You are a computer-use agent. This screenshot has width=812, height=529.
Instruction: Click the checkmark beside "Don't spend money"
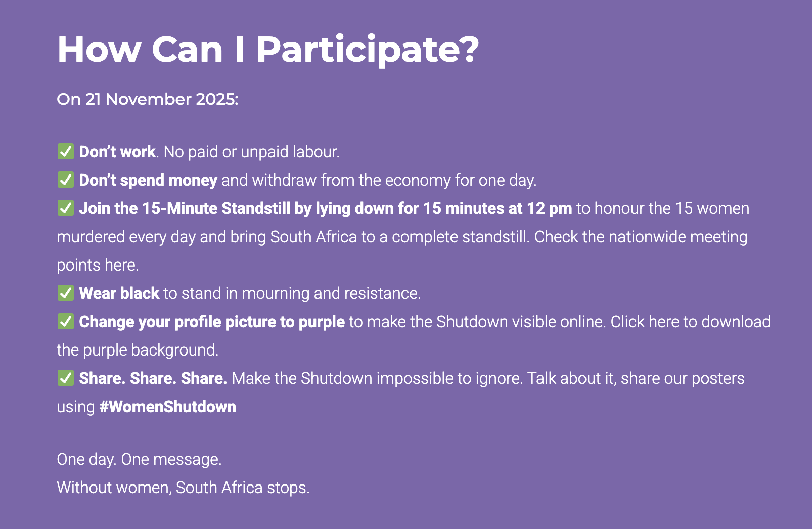pos(65,180)
